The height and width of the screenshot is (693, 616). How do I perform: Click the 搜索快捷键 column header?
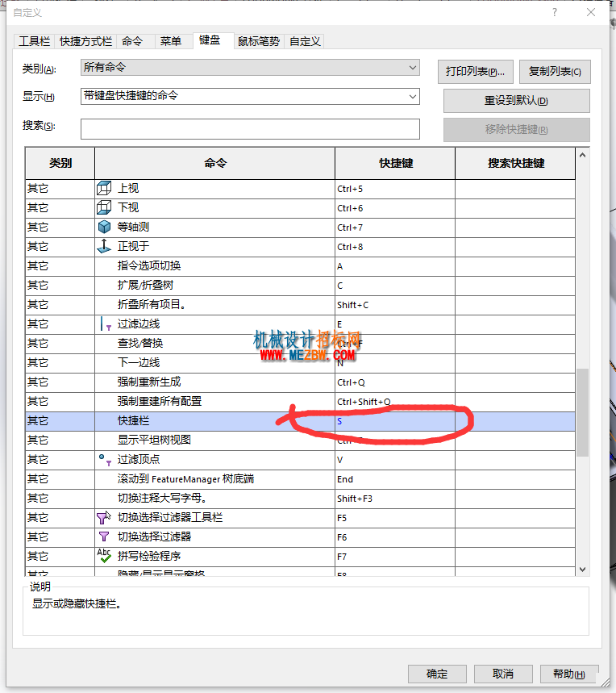[x=515, y=163]
